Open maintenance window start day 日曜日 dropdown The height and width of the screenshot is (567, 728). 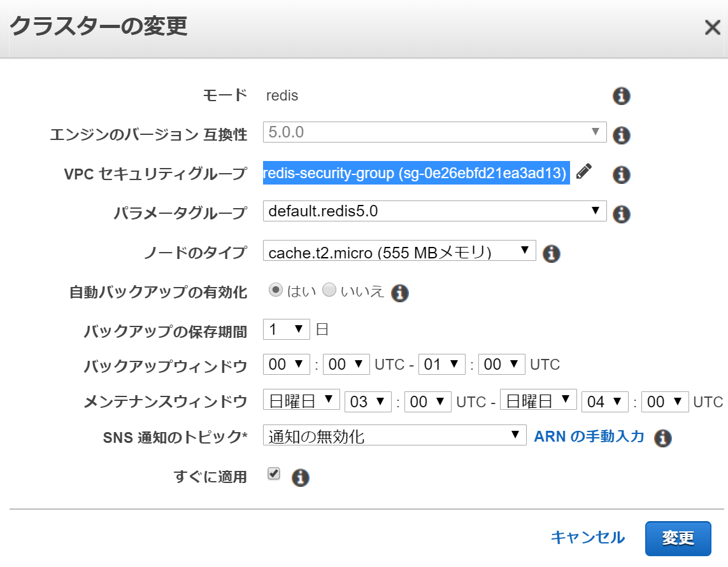pyautogui.click(x=301, y=400)
